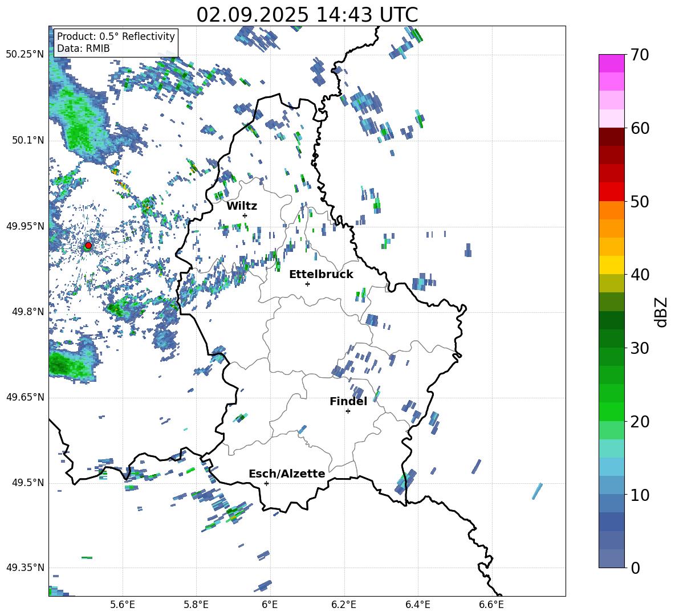Image resolution: width=675 pixels, height=616 pixels.
Task: Pick the magenta top colorbar segment
Action: 611,63
